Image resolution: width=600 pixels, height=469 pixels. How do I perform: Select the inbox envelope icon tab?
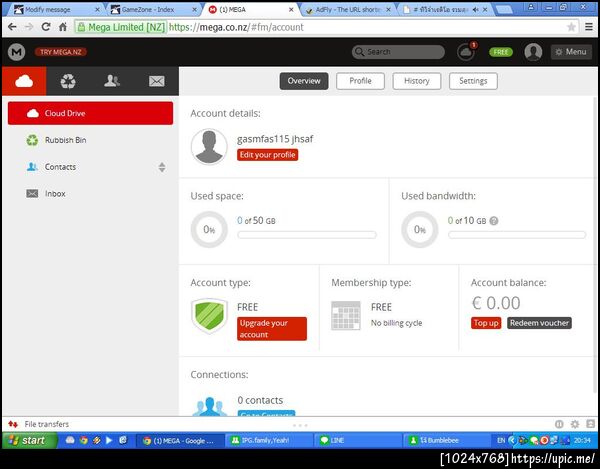(157, 81)
